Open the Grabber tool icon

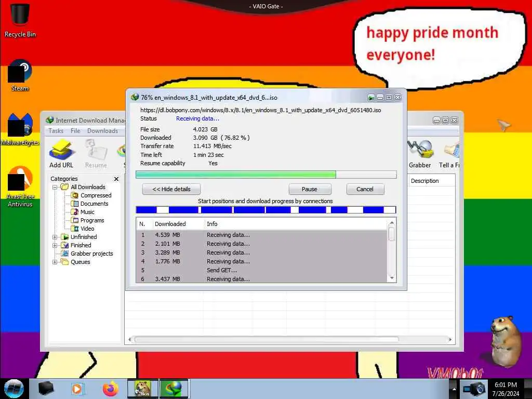click(420, 153)
